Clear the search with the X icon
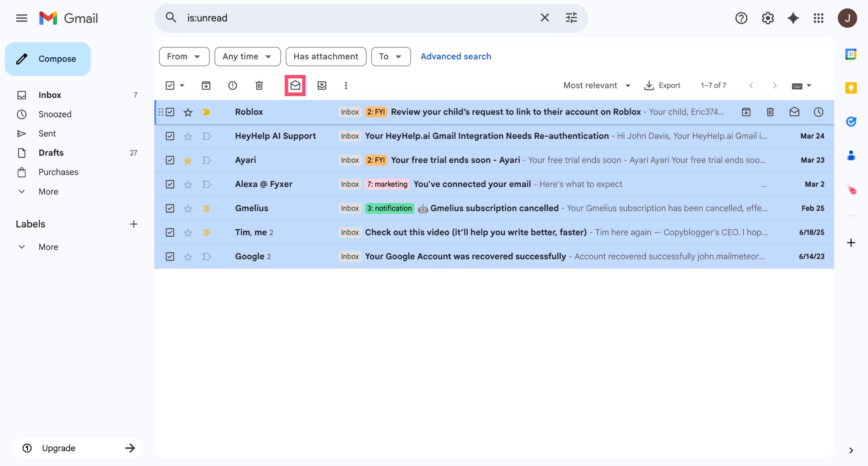 click(545, 17)
